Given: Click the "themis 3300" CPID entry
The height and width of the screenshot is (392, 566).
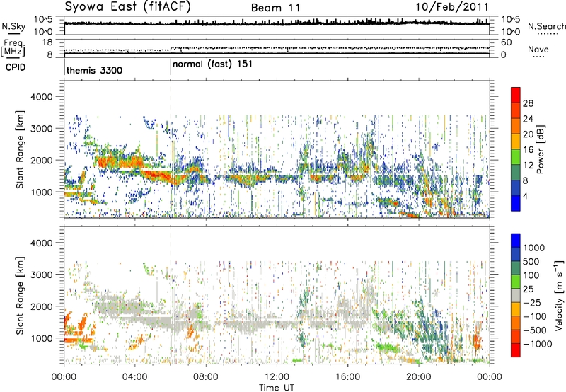Looking at the screenshot, I should (95, 70).
